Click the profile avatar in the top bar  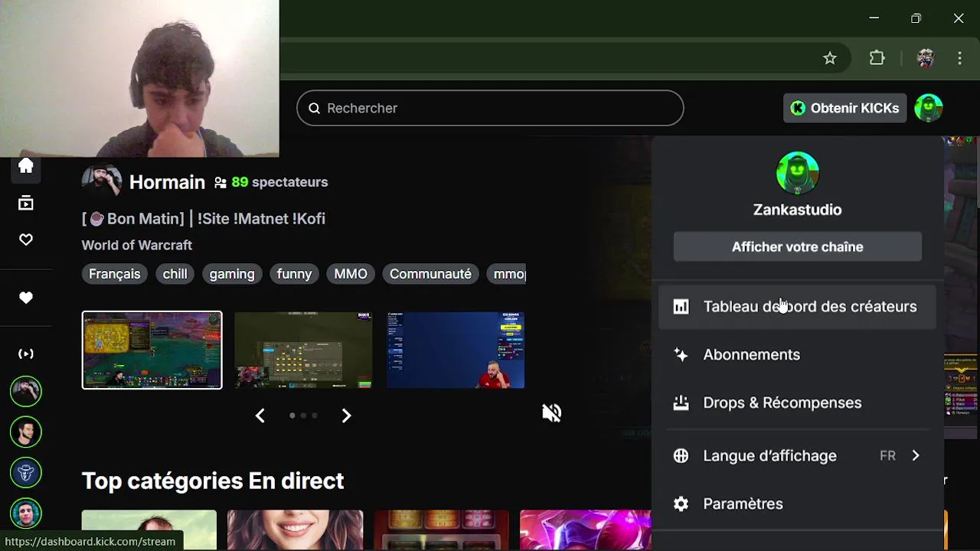coord(929,108)
